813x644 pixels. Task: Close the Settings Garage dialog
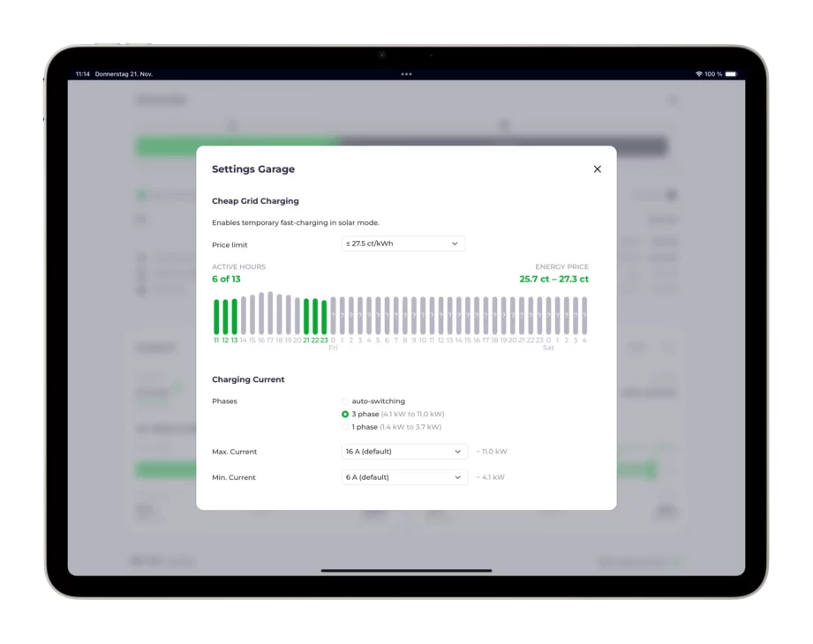pyautogui.click(x=597, y=169)
